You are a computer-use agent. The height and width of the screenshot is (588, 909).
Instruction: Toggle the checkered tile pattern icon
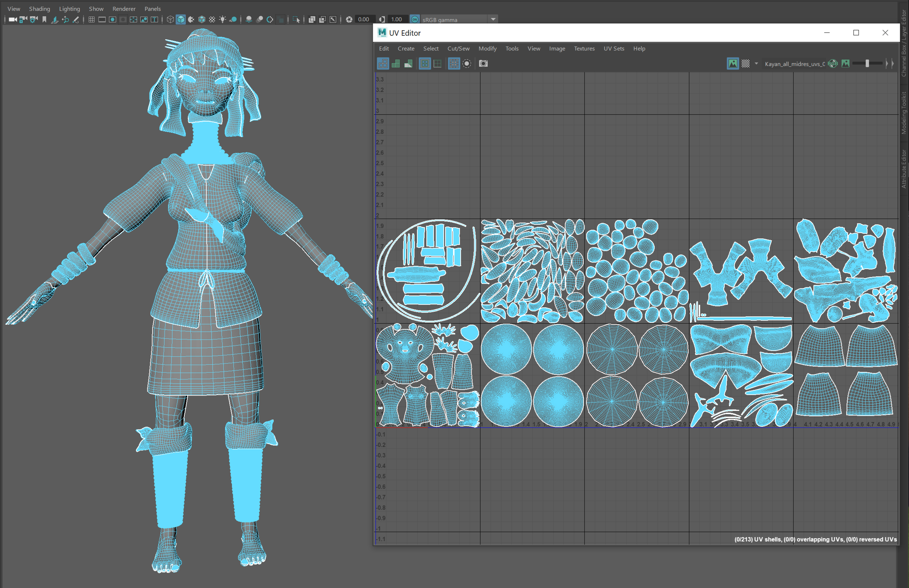point(745,63)
